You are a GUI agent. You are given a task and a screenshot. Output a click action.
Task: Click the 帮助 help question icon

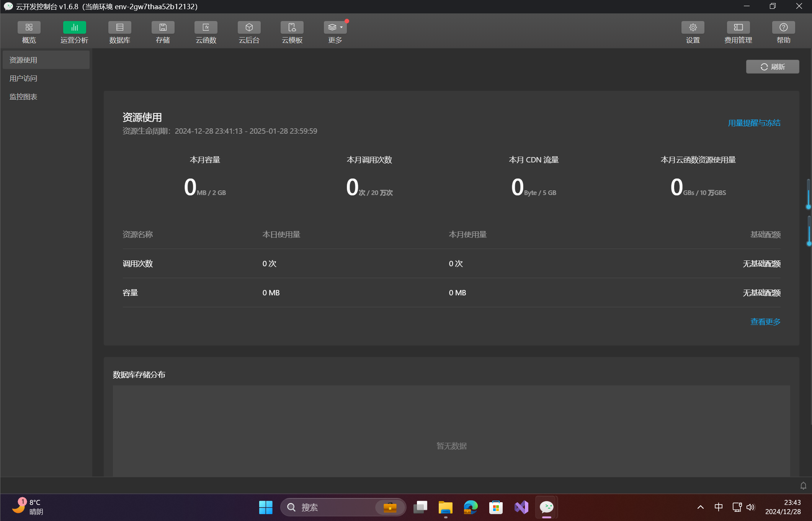pos(783,28)
